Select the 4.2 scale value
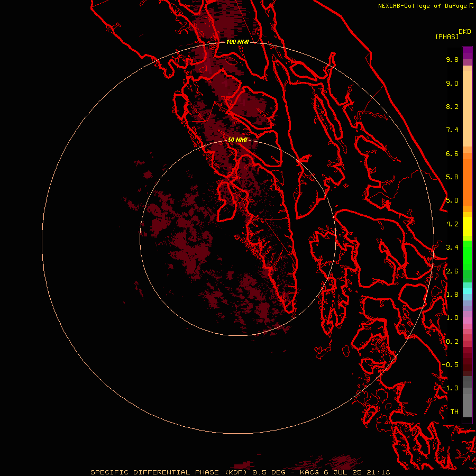 tap(452, 224)
